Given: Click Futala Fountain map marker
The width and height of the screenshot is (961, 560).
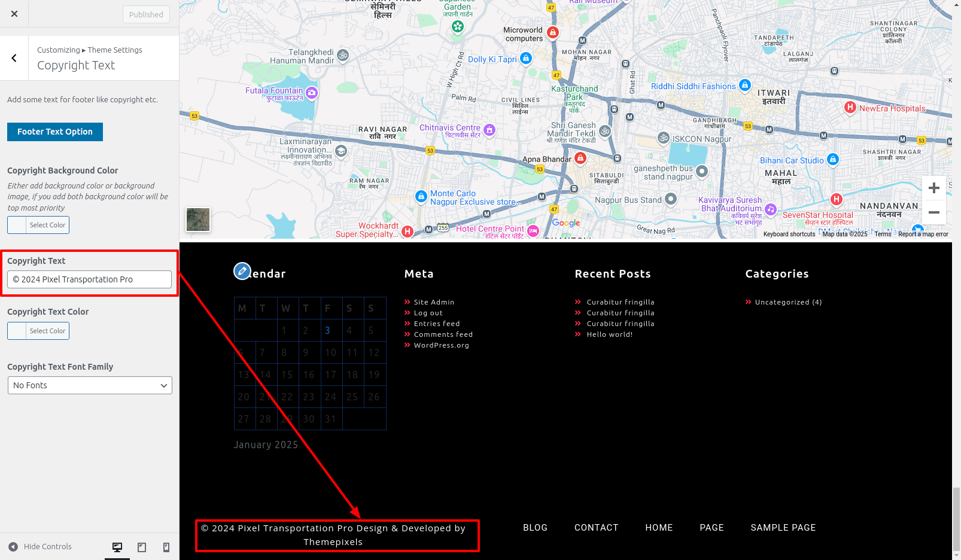Looking at the screenshot, I should coord(312,93).
